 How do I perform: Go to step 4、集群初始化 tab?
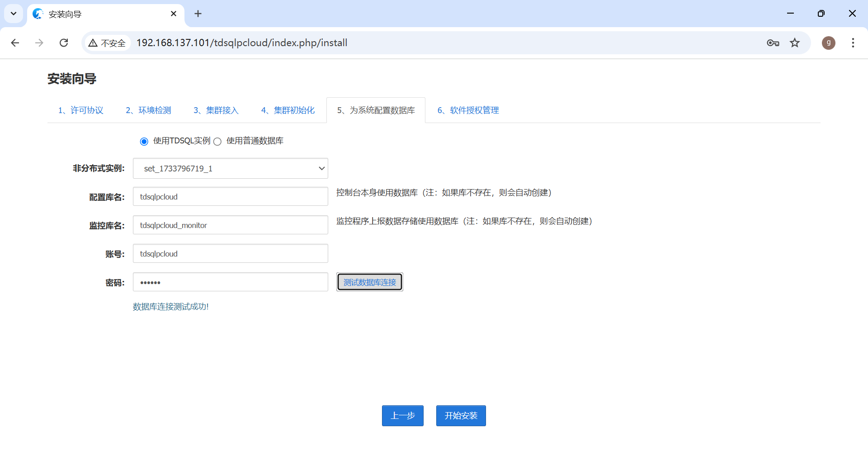pyautogui.click(x=288, y=110)
